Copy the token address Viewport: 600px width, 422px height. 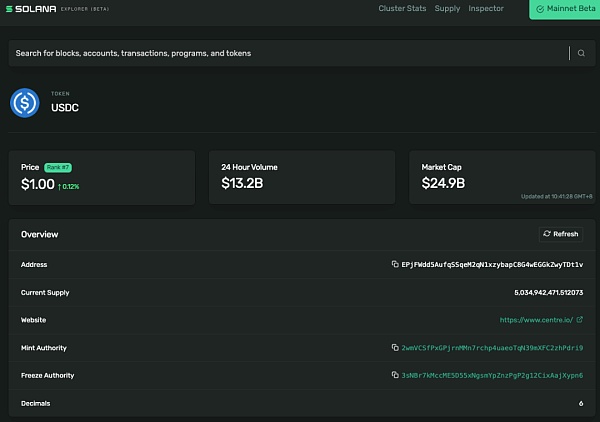[x=395, y=264]
